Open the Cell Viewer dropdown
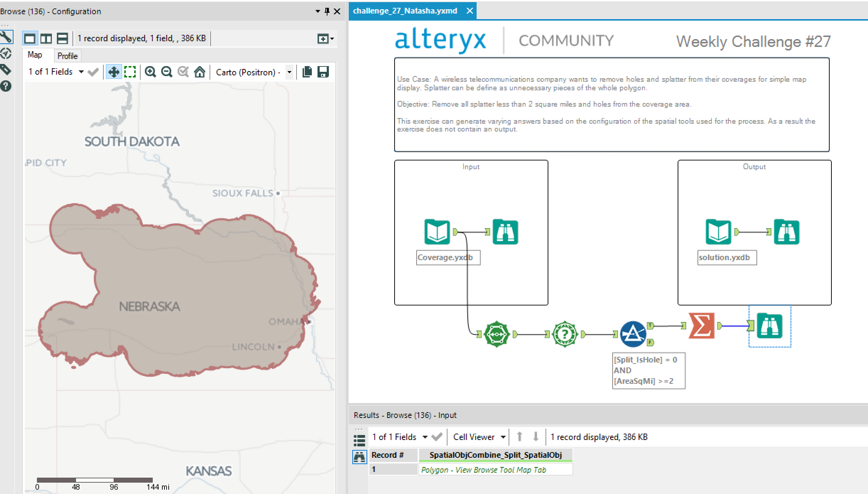868x494 pixels. [503, 437]
